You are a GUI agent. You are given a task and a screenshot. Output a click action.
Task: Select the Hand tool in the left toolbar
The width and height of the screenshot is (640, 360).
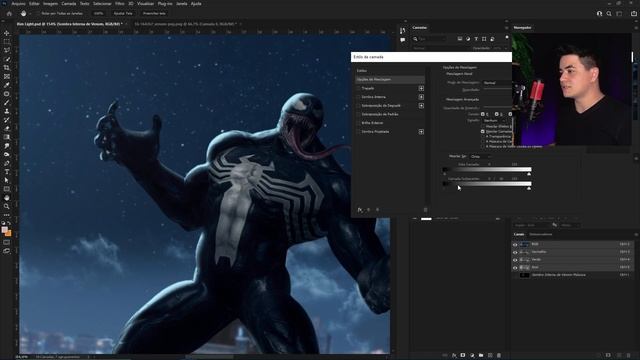(x=7, y=198)
